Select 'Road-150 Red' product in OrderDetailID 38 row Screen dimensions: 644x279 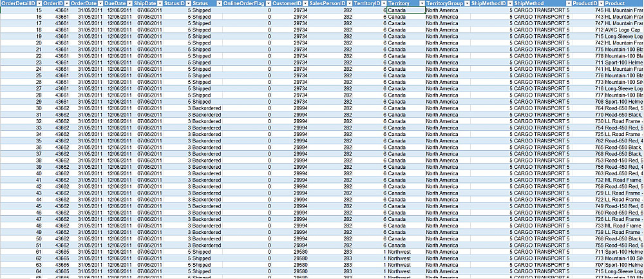click(624, 160)
